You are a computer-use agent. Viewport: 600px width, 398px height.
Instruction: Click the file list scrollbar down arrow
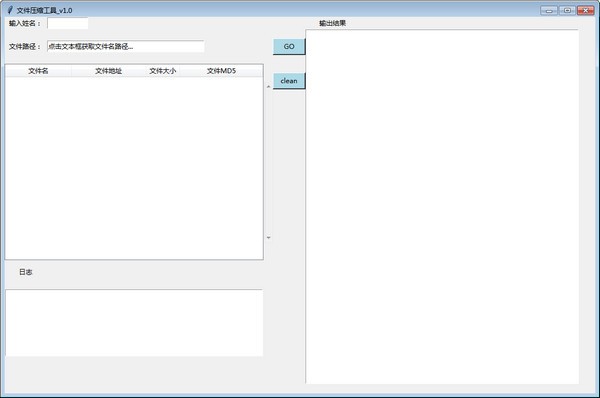click(268, 238)
